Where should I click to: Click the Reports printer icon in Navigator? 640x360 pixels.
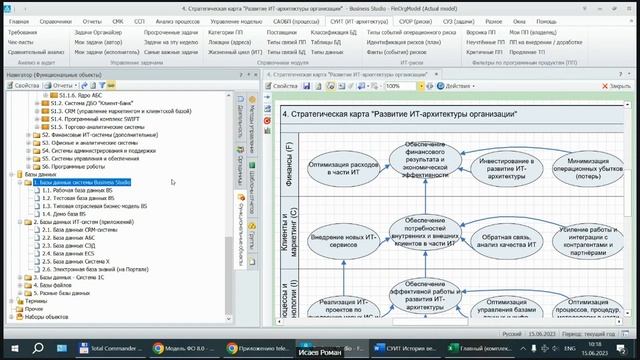(48, 85)
